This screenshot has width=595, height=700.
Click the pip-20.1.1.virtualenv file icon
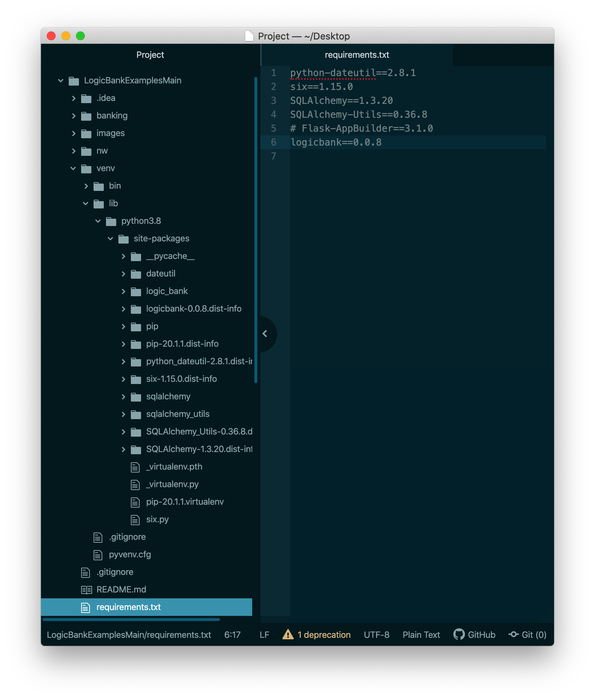point(135,502)
